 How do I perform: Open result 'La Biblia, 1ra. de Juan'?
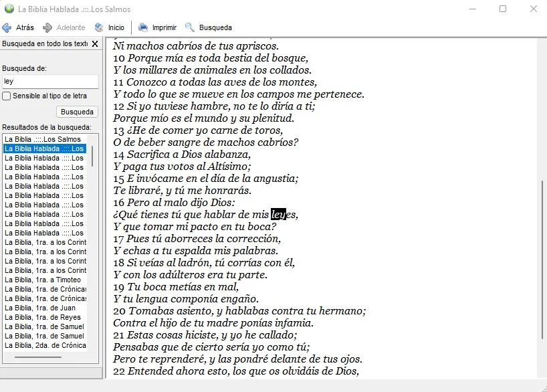tap(40, 308)
